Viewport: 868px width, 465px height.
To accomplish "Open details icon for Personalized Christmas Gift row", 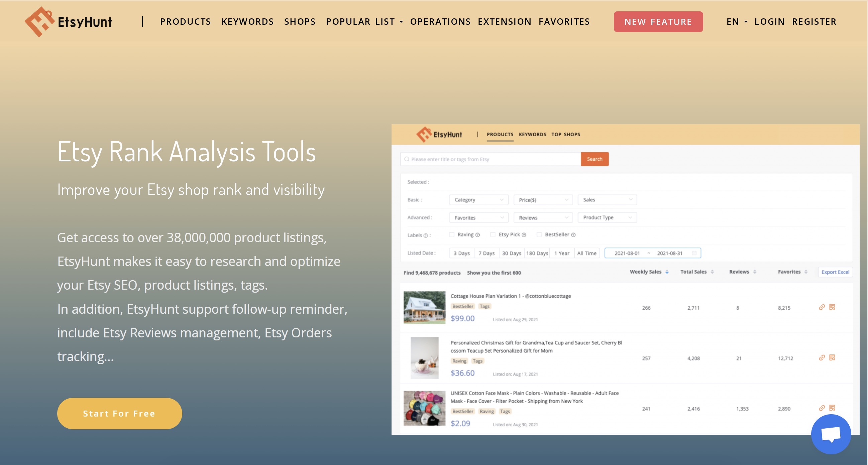I will click(832, 357).
